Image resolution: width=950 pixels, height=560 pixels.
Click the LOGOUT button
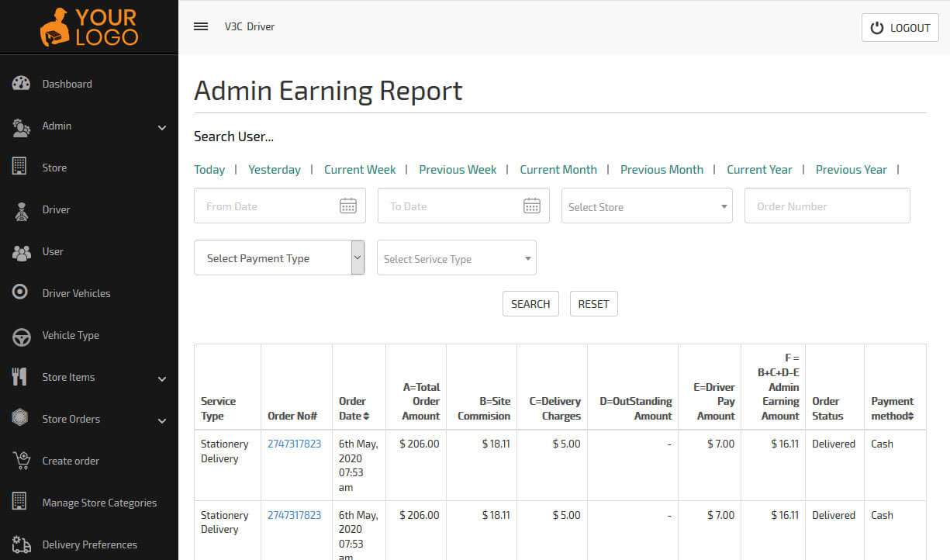pos(900,28)
